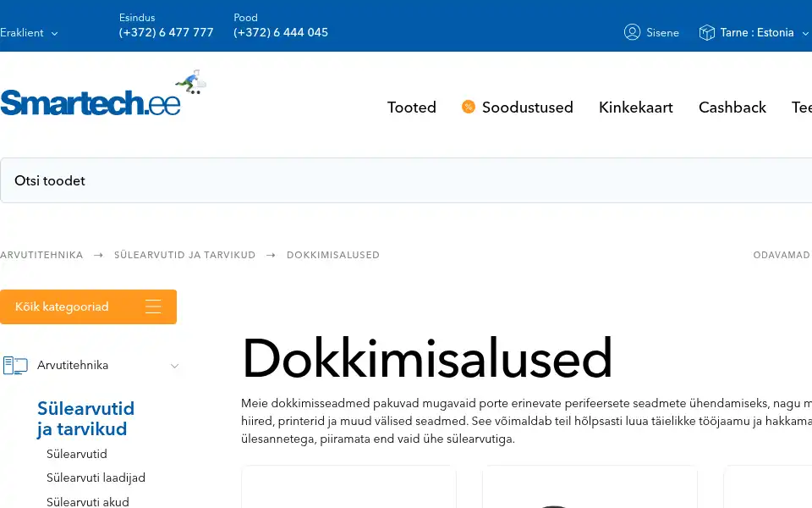Call the Pood phone number link
Viewport: 812px width, 508px height.
[281, 33]
